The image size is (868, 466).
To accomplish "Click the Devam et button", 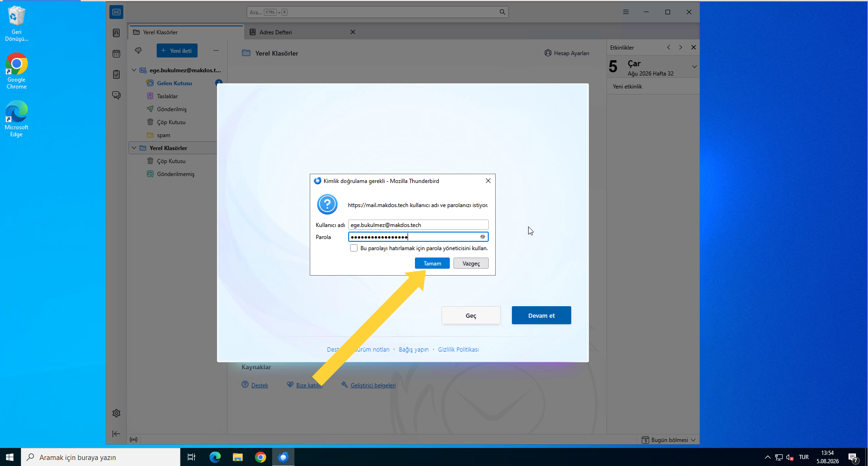I will click(x=542, y=315).
